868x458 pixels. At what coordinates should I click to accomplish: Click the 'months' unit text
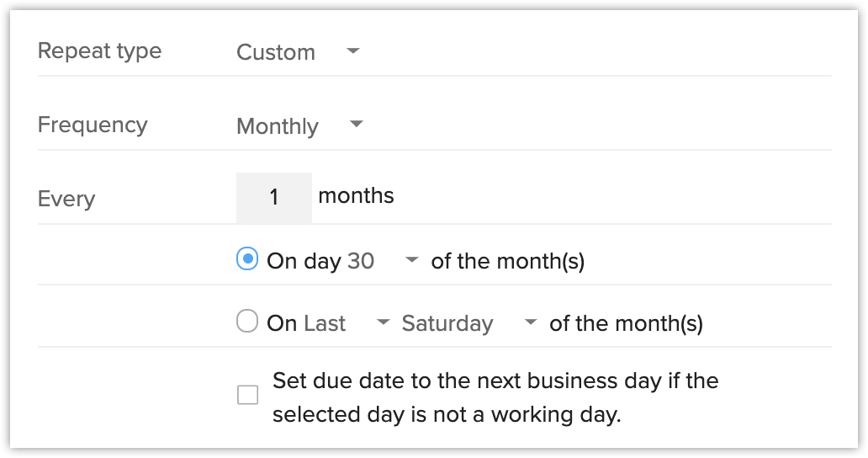click(x=356, y=196)
